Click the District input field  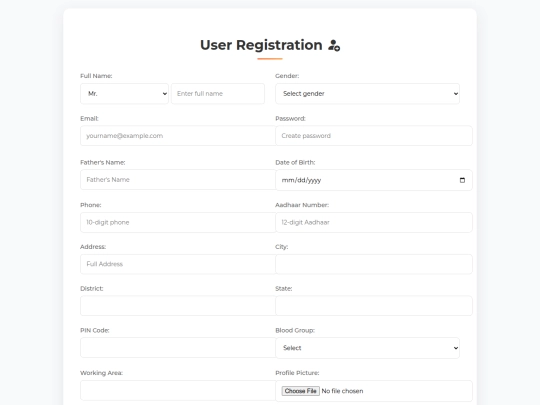tap(178, 306)
